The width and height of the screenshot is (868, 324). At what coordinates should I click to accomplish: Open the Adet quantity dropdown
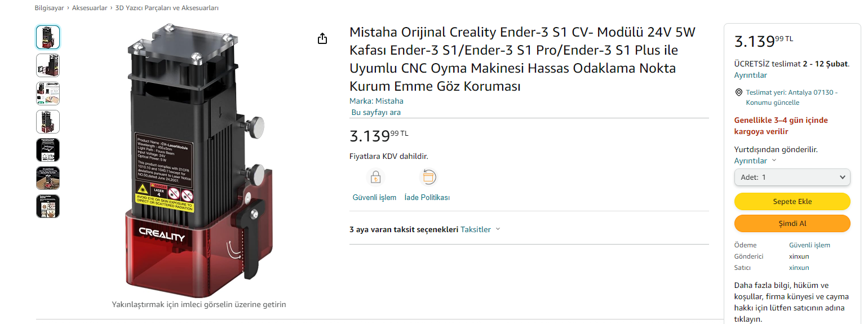click(792, 177)
